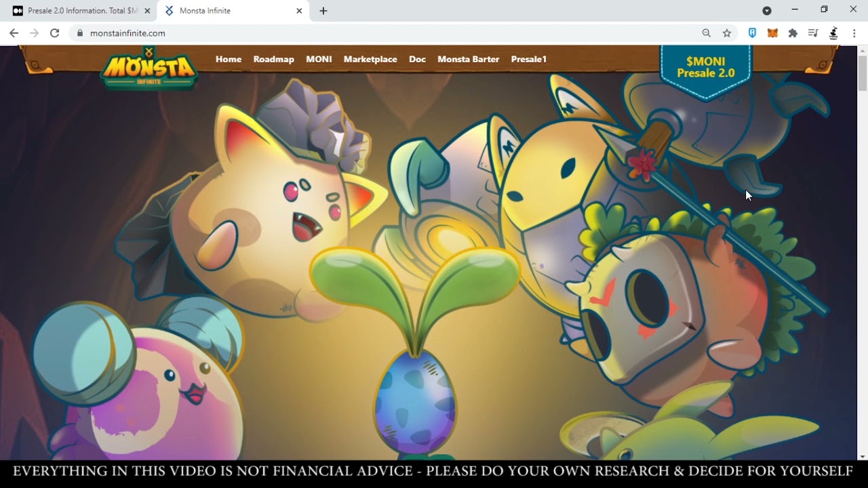This screenshot has height=488, width=868.
Task: Click the profile avatar icon in the toolbar
Action: (x=833, y=33)
